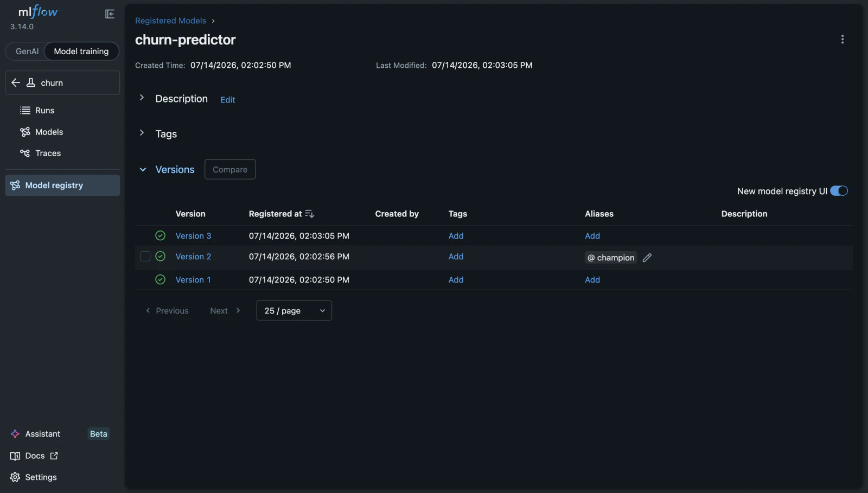
Task: Click the Compare button
Action: 230,169
